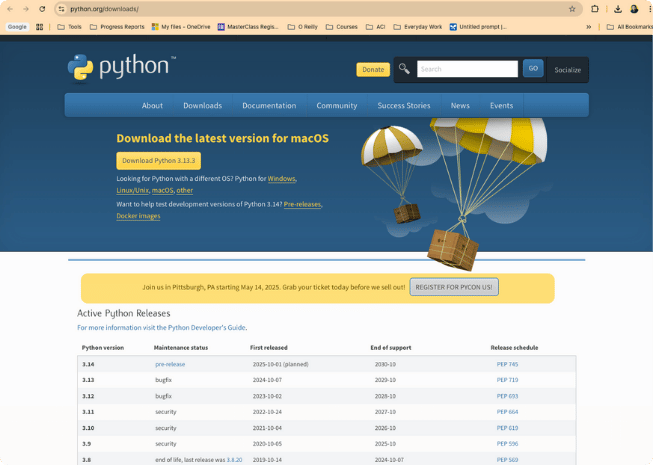Open pre-release status link for 3.14
Image resolution: width=653 pixels, height=466 pixels.
(x=170, y=364)
